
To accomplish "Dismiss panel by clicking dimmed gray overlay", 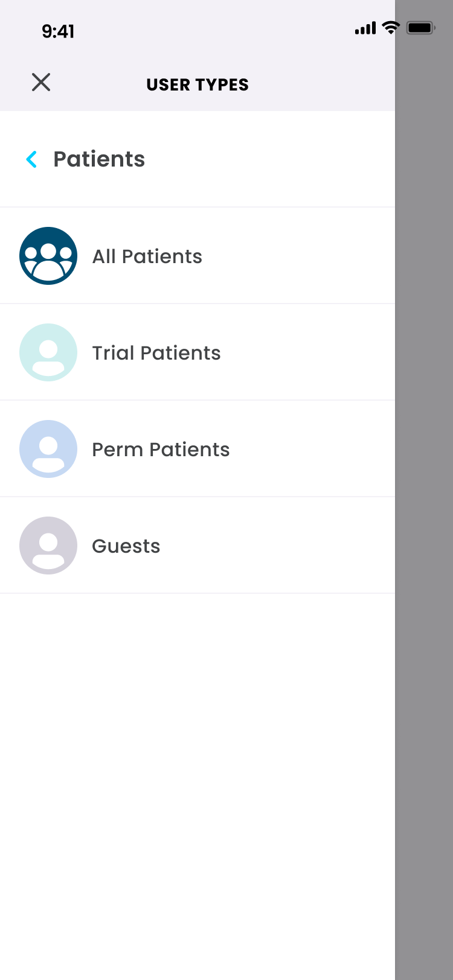I will (424, 490).
